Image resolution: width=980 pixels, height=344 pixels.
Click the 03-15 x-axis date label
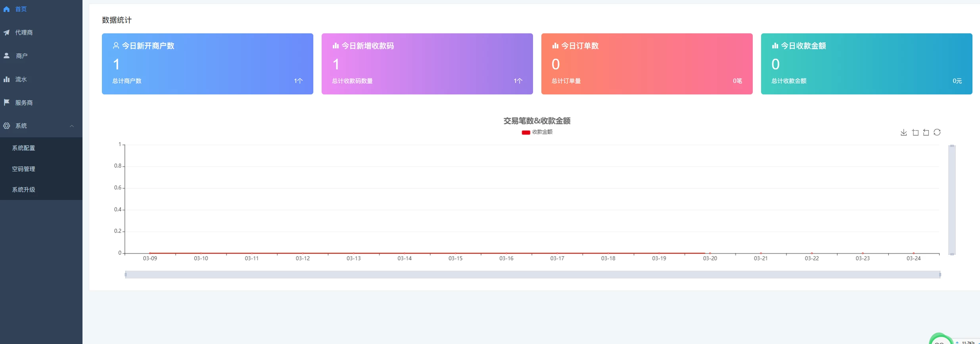click(455, 258)
